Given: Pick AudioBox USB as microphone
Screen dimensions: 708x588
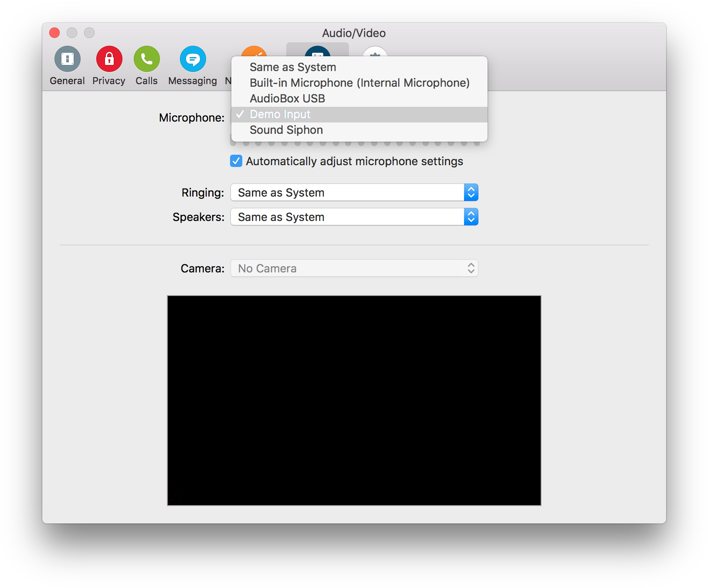Looking at the screenshot, I should pyautogui.click(x=288, y=99).
